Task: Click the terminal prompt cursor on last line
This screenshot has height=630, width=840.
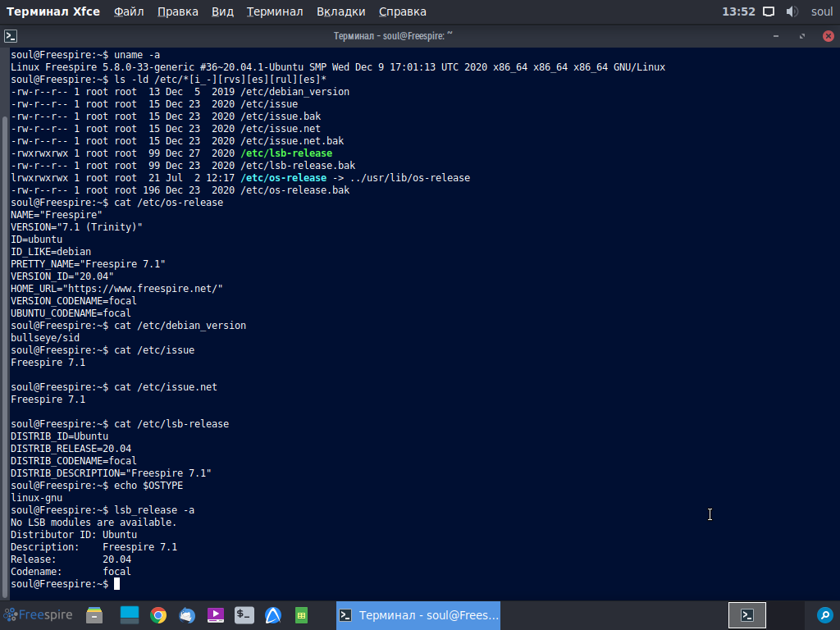Action: click(116, 584)
